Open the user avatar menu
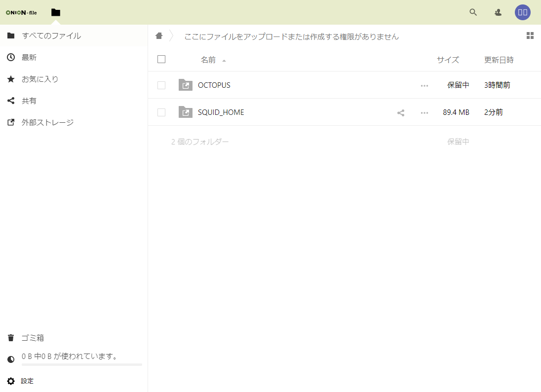 (523, 12)
